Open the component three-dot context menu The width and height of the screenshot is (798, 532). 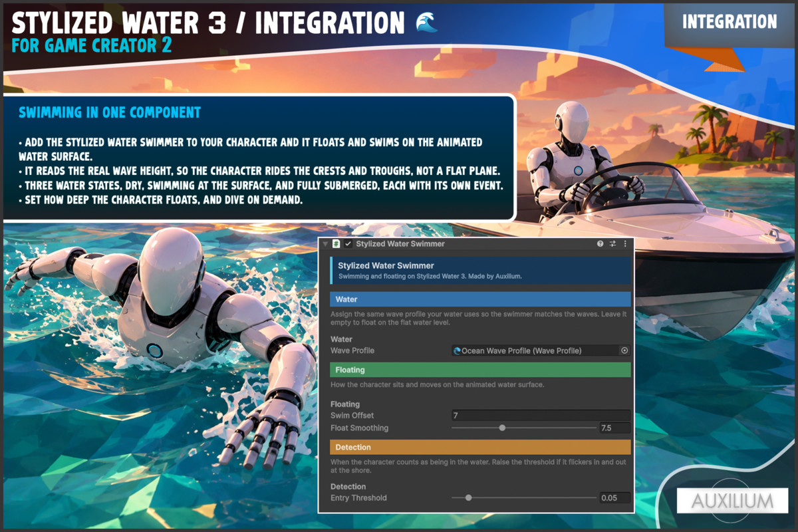coord(625,244)
